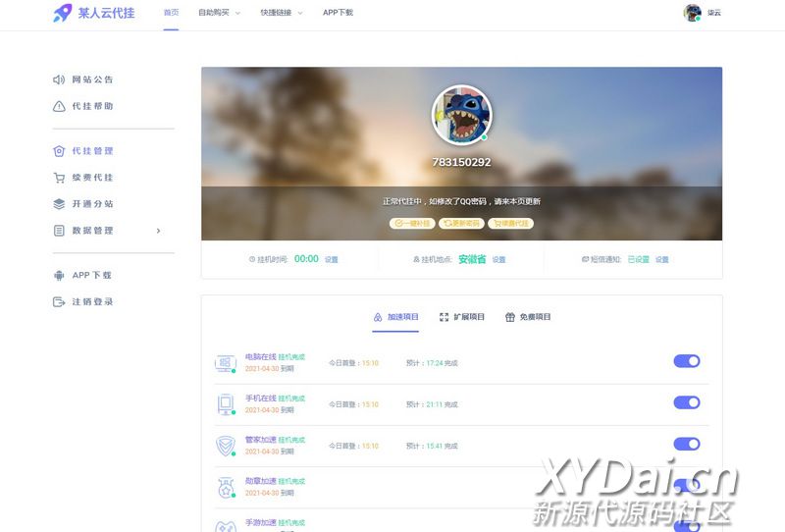This screenshot has height=532, width=785.
Task: Click the 手机在线 phone icon
Action: pyautogui.click(x=226, y=404)
